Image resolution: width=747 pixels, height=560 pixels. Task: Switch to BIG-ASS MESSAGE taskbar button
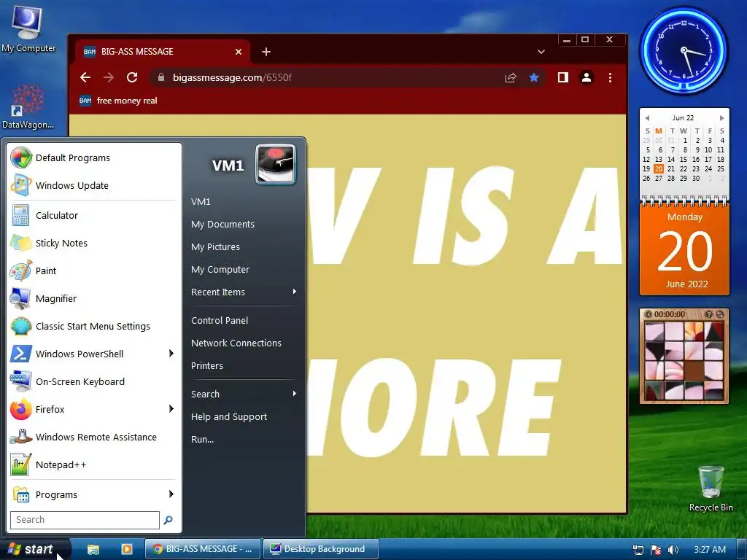pos(203,549)
